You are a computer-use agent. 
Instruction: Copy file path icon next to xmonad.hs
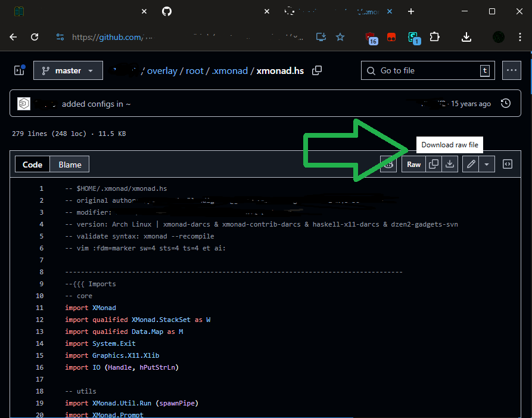pyautogui.click(x=317, y=70)
